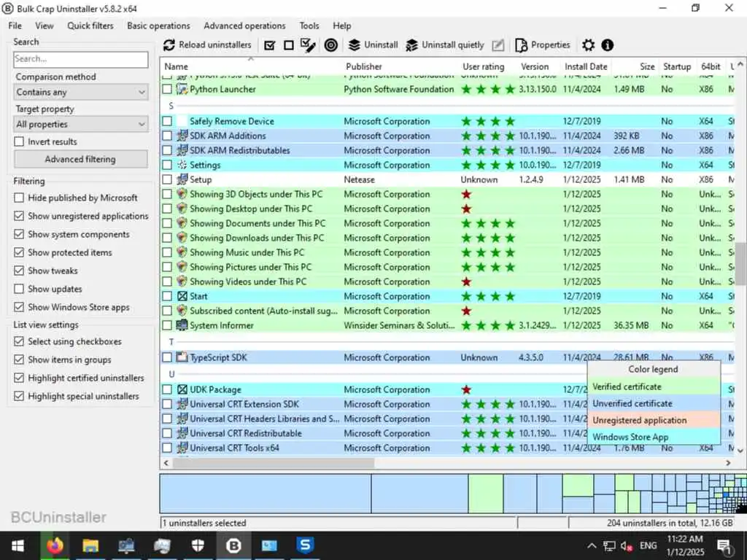This screenshot has width=747, height=560.
Task: Check the box for System Informer row
Action: pyautogui.click(x=167, y=326)
